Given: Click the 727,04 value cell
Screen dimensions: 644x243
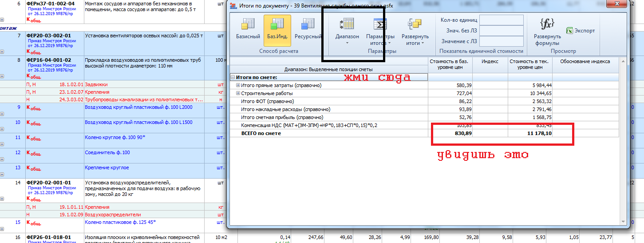Looking at the screenshot, I should (x=451, y=93).
